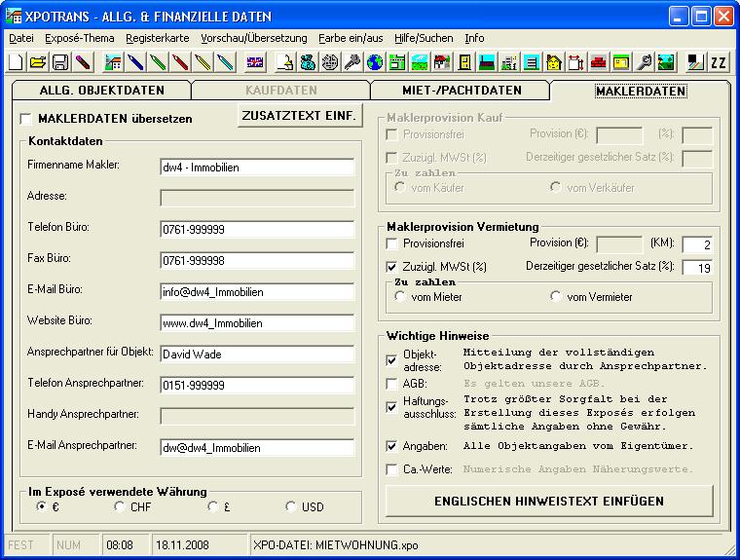The image size is (740, 560).
Task: Click the ZZ toolbar icon
Action: click(719, 62)
